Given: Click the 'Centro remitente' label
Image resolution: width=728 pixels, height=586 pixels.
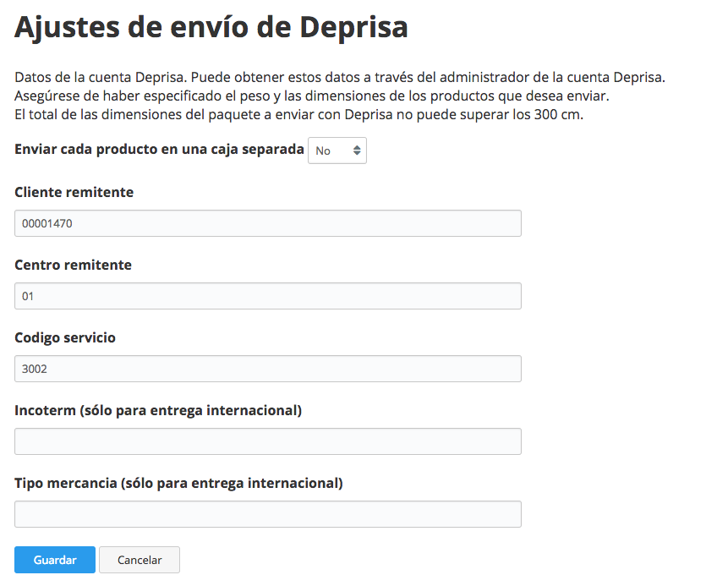Looking at the screenshot, I should pyautogui.click(x=73, y=265).
